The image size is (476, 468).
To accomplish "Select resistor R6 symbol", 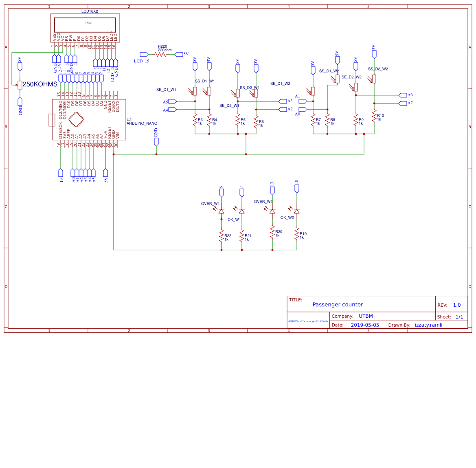I will [x=256, y=122].
